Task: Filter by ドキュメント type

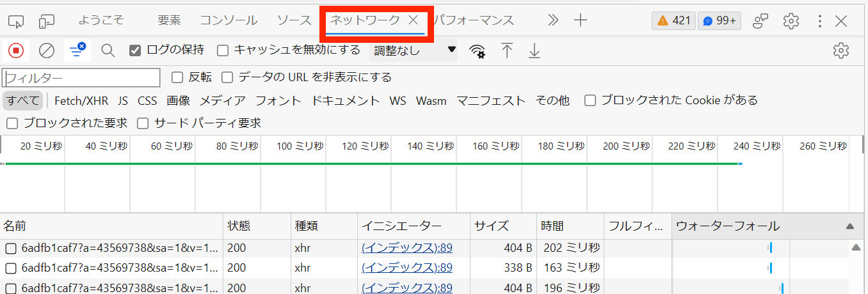Action: pyautogui.click(x=346, y=100)
